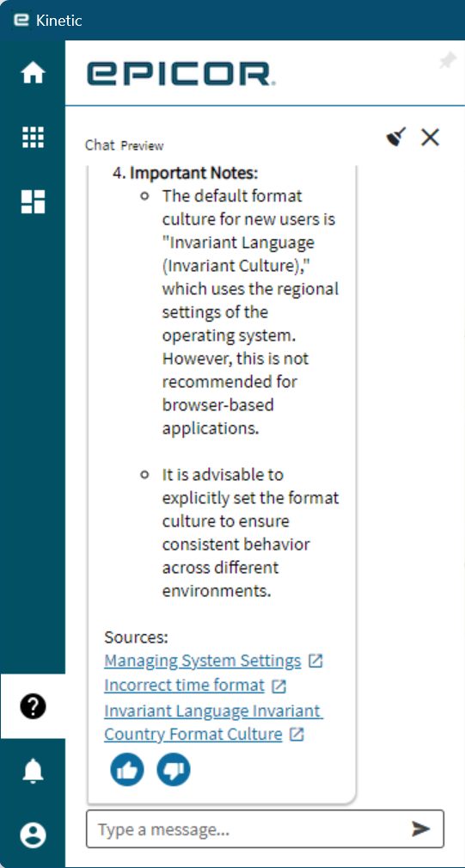
Task: Select the Help question mark icon
Action: click(33, 706)
